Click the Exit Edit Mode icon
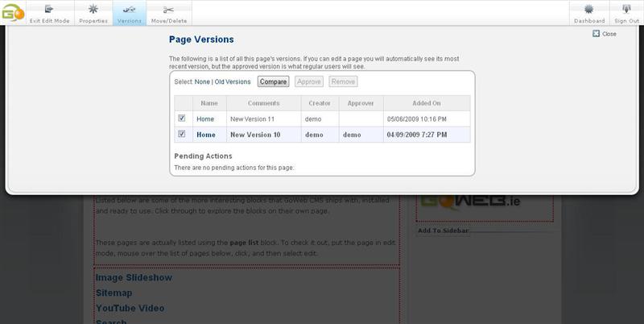644x324 pixels. (49, 10)
